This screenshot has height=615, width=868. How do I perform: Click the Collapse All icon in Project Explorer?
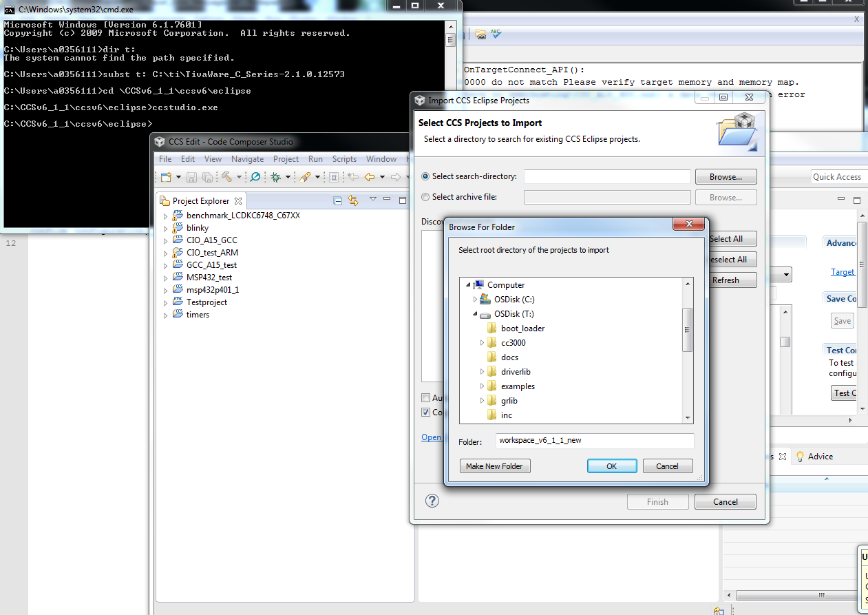(x=338, y=200)
